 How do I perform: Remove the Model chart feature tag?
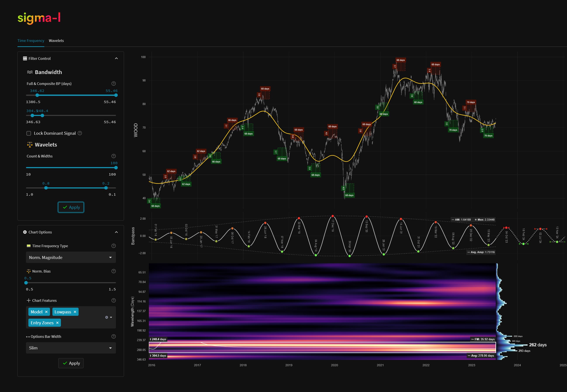pyautogui.click(x=46, y=312)
